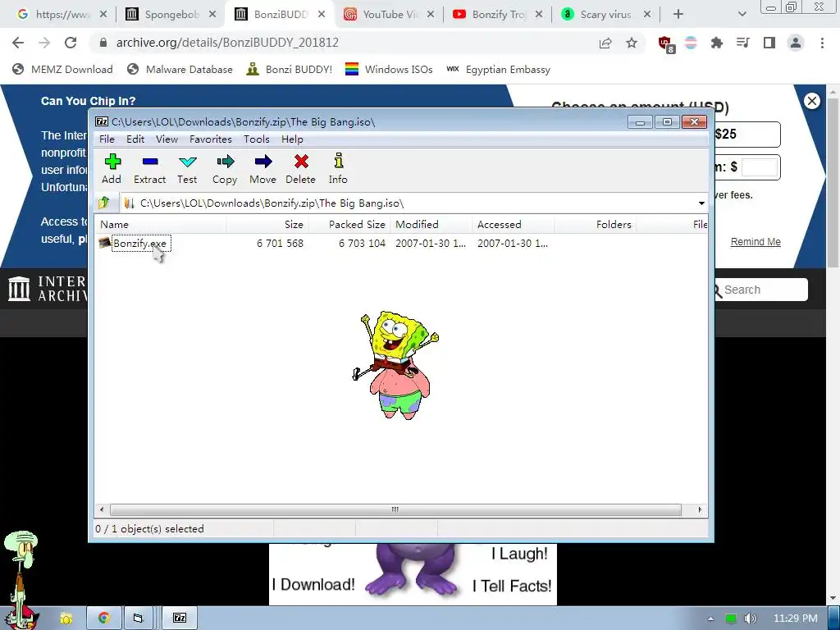
Task: Click the 11:29 PM taskbar clock
Action: tap(795, 619)
